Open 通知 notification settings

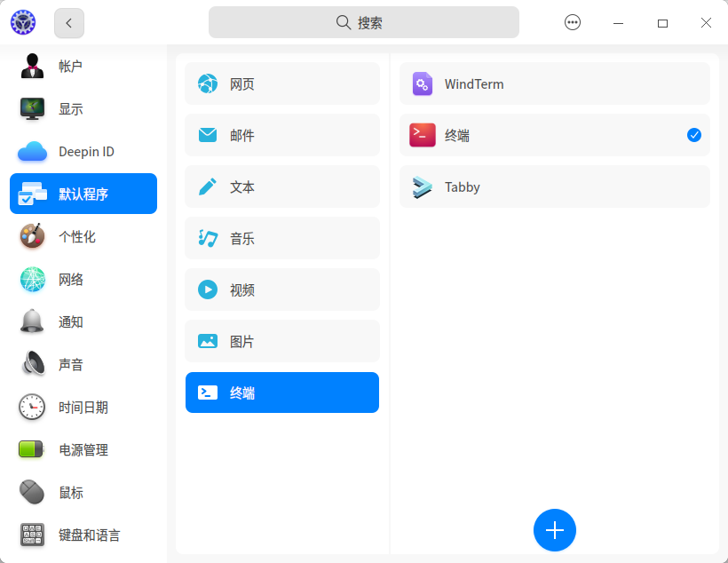[83, 322]
